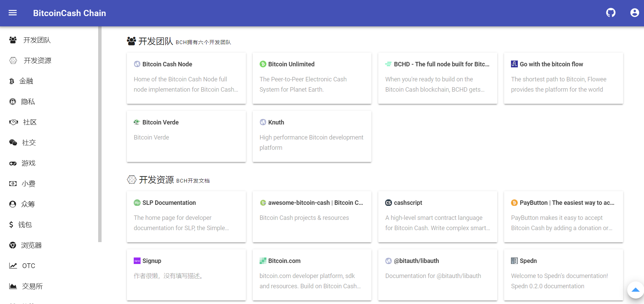The width and height of the screenshot is (644, 304).
Task: Click the SLP Documentation logo icon
Action: [x=137, y=203]
